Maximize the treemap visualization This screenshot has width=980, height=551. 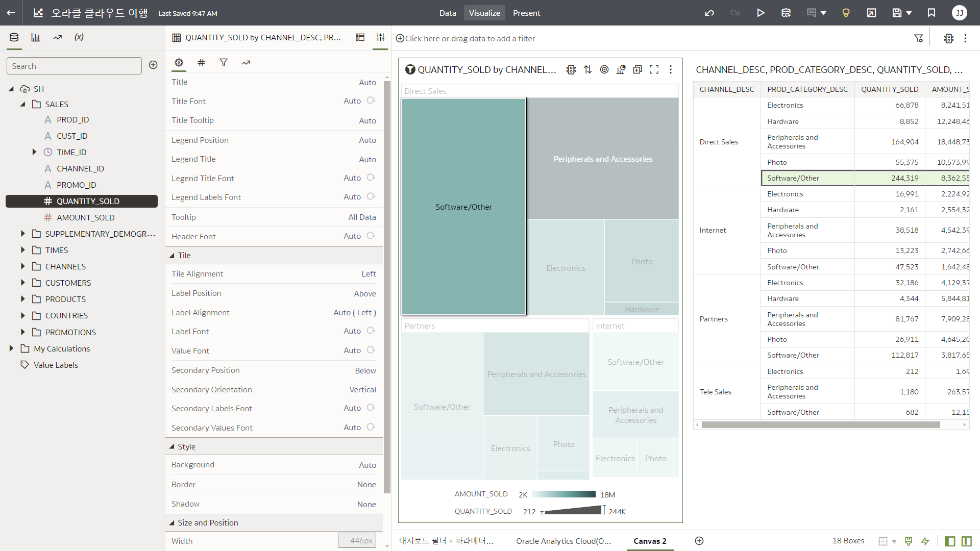[x=654, y=70]
